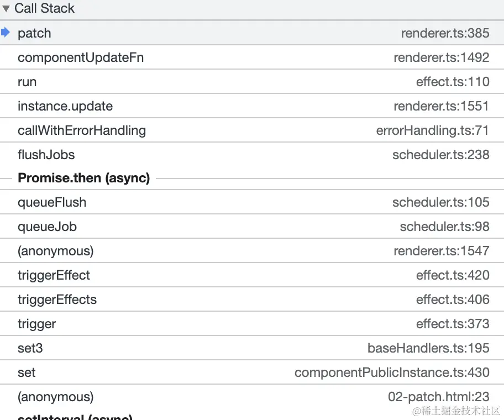Open renderer.ts:385 source link
The image size is (504, 420).
[x=445, y=33]
